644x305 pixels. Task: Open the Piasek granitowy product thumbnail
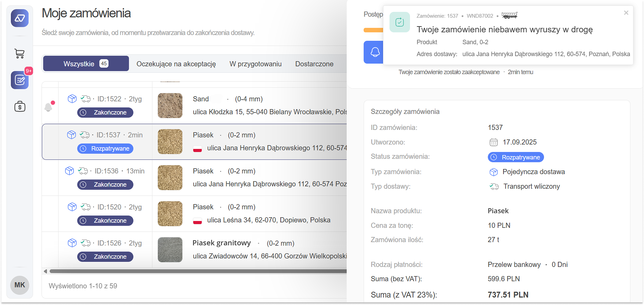(x=170, y=250)
